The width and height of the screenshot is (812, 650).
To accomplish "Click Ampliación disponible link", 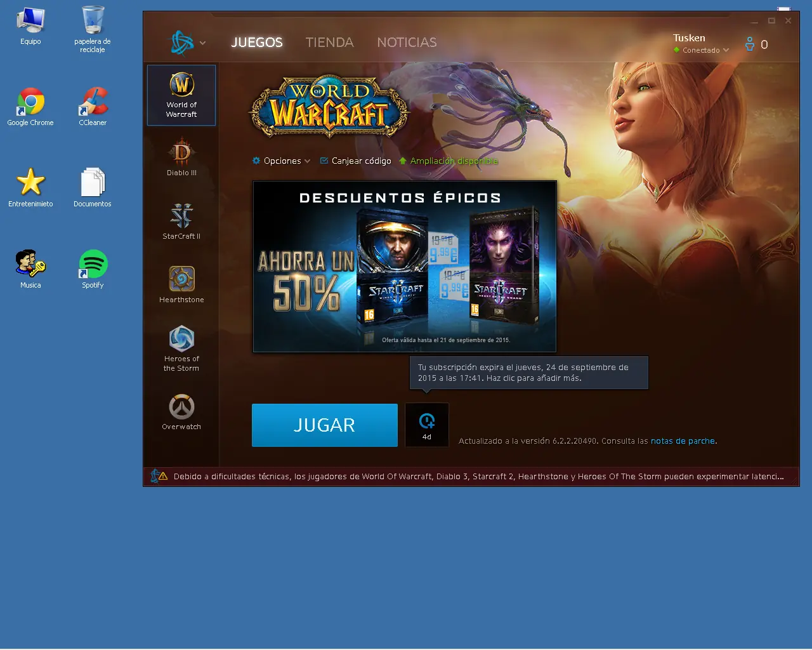I will tap(449, 161).
